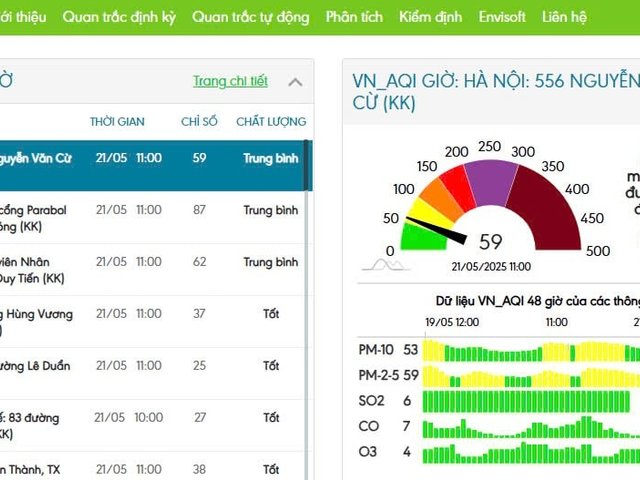Click the station list vertical scrollbar

pyautogui.click(x=307, y=300)
